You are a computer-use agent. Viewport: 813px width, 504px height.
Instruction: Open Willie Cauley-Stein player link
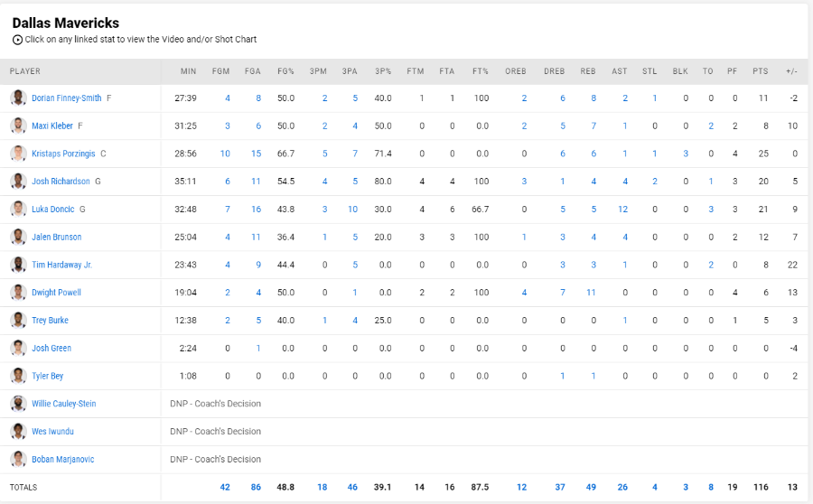click(x=64, y=404)
